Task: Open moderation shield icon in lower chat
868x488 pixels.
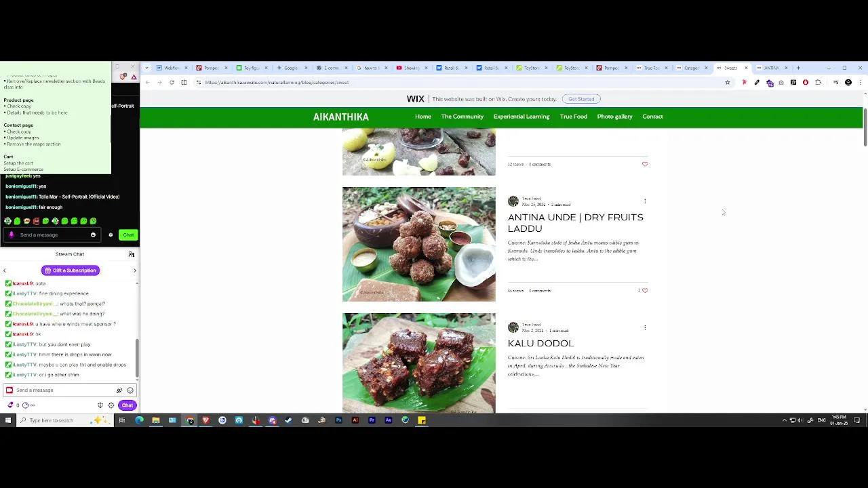Action: click(100, 405)
